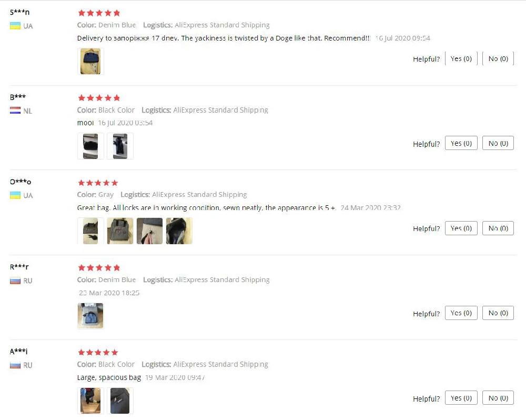Vote Yes on S***n's review

461,59
